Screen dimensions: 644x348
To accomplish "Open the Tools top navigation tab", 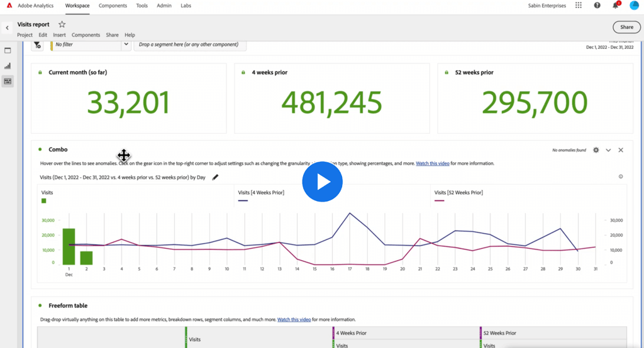I will point(142,6).
